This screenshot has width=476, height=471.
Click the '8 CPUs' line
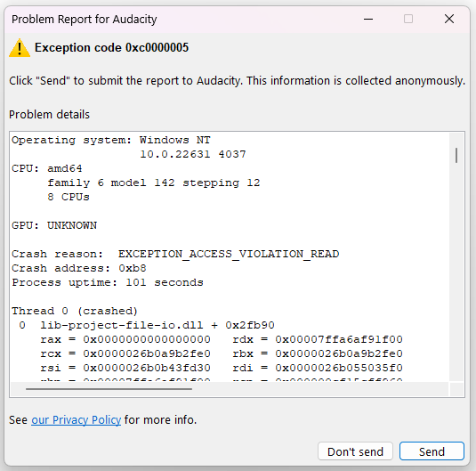click(69, 197)
